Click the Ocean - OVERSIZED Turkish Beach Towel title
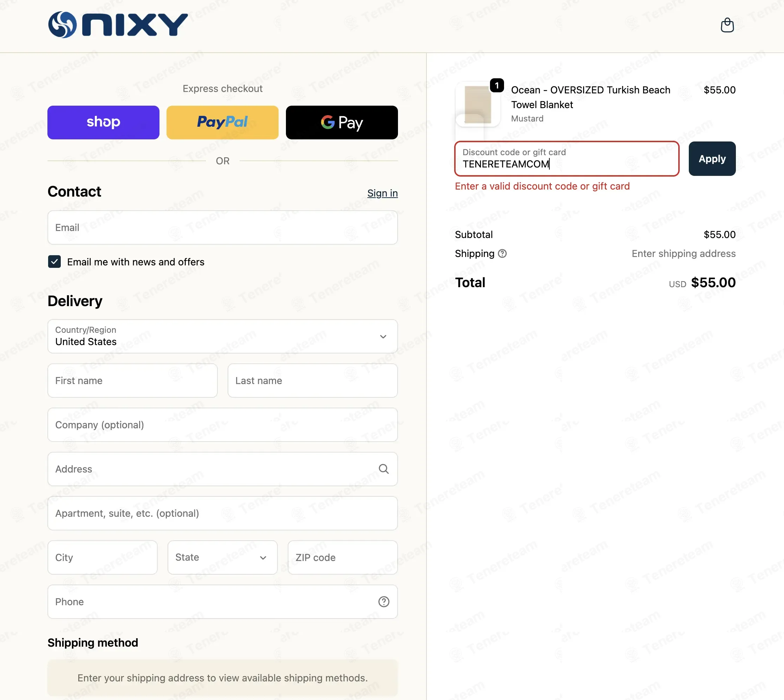Screen dimensions: 784x700 pyautogui.click(x=590, y=97)
